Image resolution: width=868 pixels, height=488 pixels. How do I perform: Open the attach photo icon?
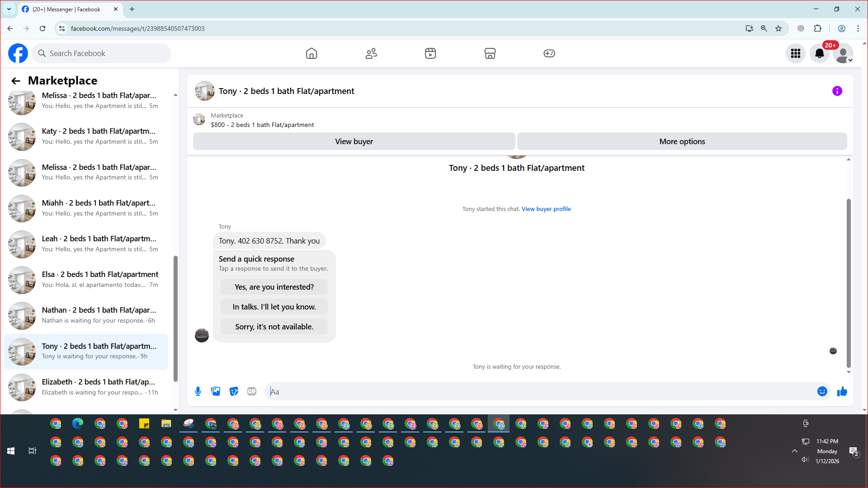[x=216, y=391]
